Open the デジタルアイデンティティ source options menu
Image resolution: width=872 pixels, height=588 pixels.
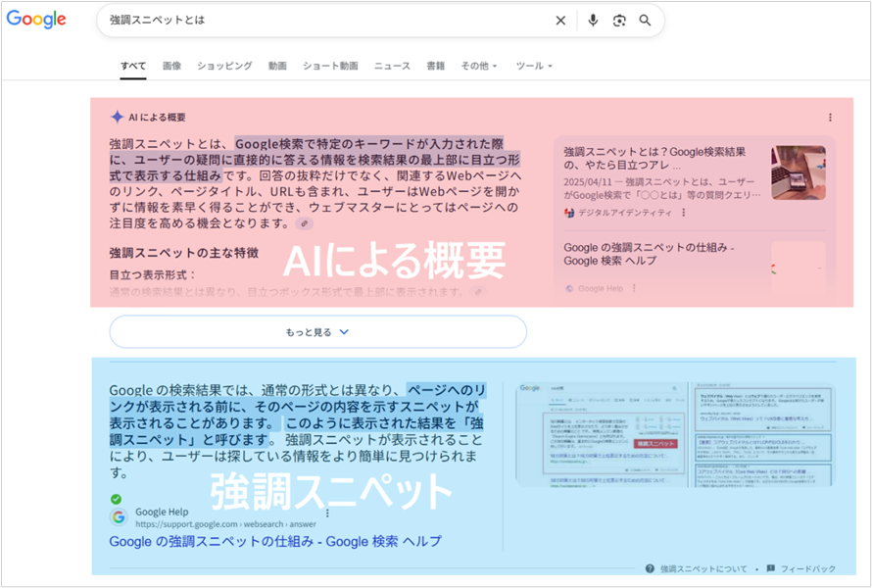coord(684,213)
